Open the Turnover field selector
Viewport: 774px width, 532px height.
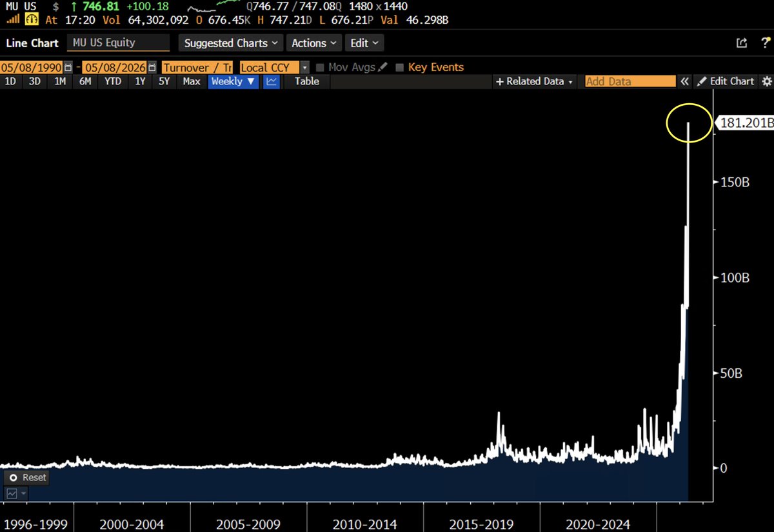[x=197, y=67]
